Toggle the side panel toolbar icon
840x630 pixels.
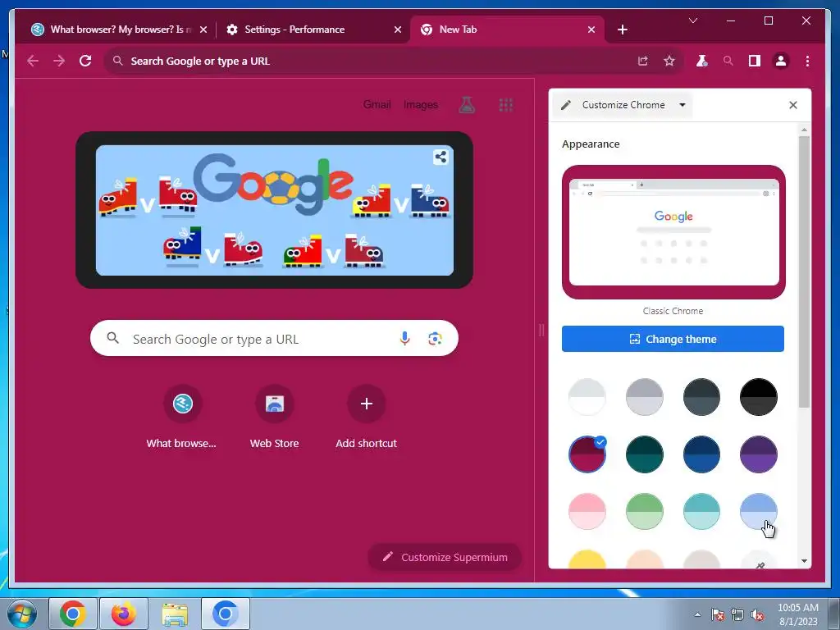[x=755, y=61]
